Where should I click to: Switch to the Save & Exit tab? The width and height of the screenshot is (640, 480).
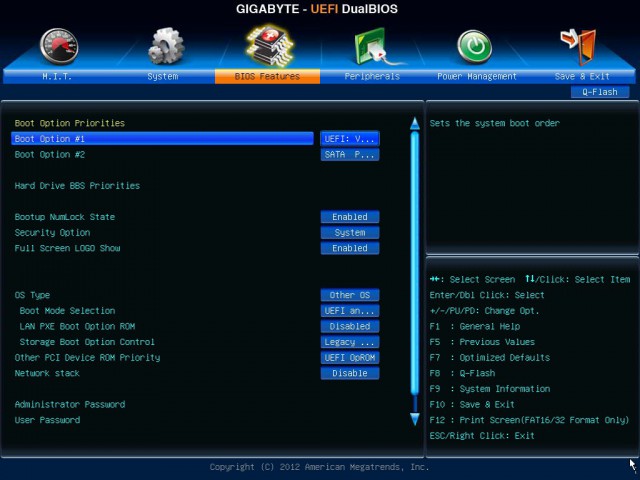pyautogui.click(x=582, y=76)
